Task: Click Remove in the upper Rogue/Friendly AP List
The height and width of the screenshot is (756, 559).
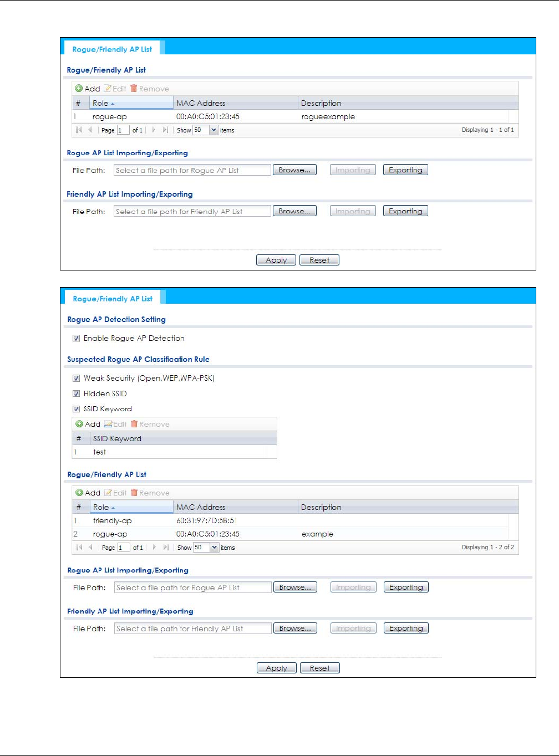Action: (150, 89)
